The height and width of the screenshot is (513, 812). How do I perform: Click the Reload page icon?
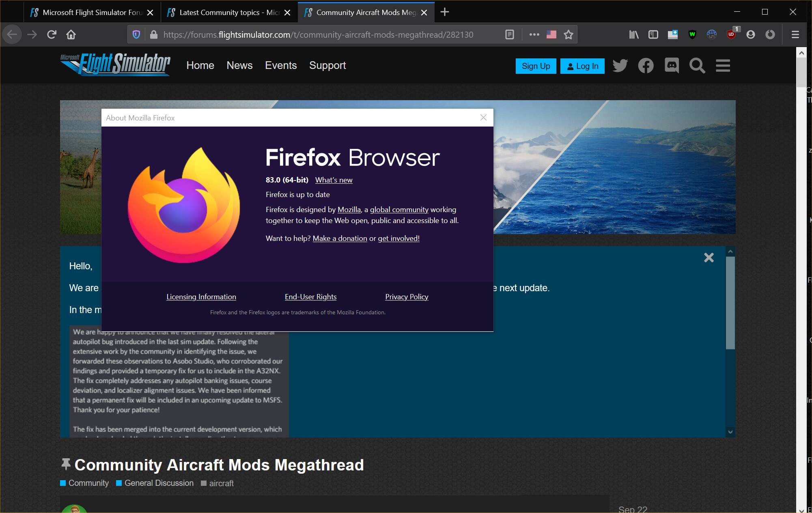(x=52, y=34)
